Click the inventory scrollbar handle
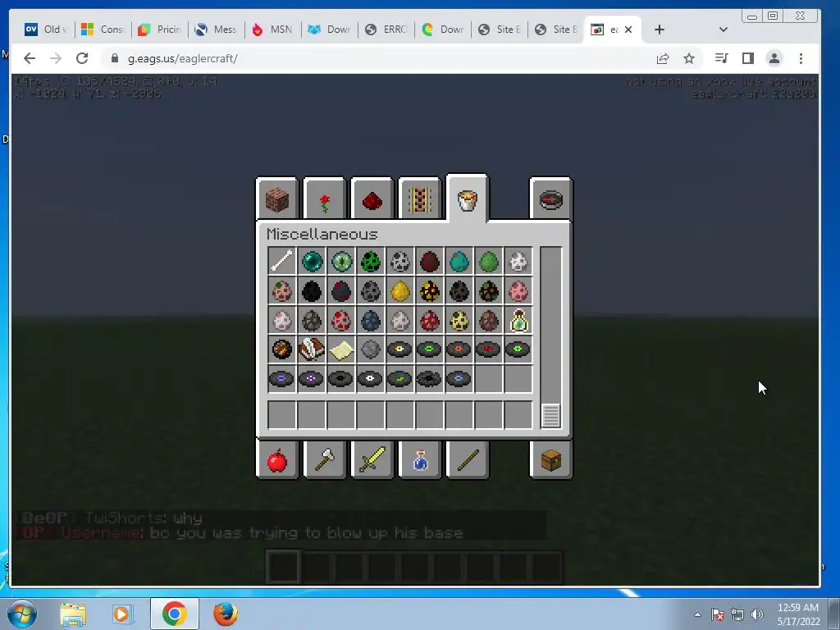 pos(550,416)
